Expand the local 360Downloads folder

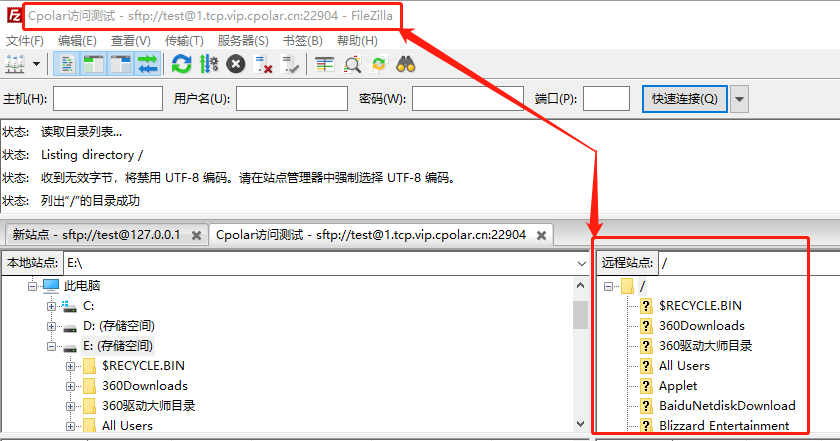point(70,386)
